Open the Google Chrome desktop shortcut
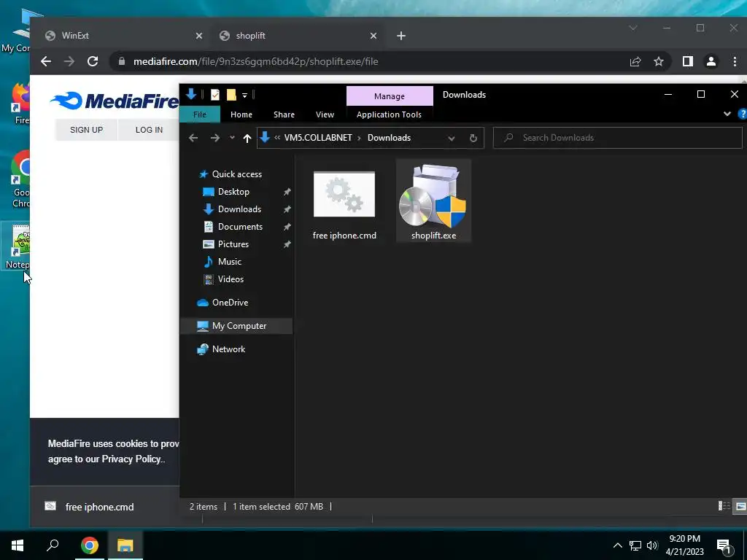747x560 pixels. [20, 180]
